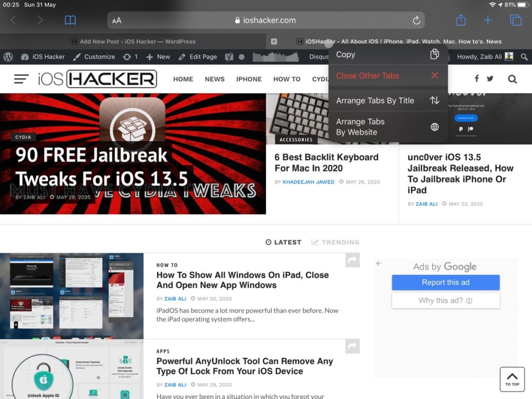Open the AA reader view menu
Screen dimensions: 532x399
[x=117, y=20]
